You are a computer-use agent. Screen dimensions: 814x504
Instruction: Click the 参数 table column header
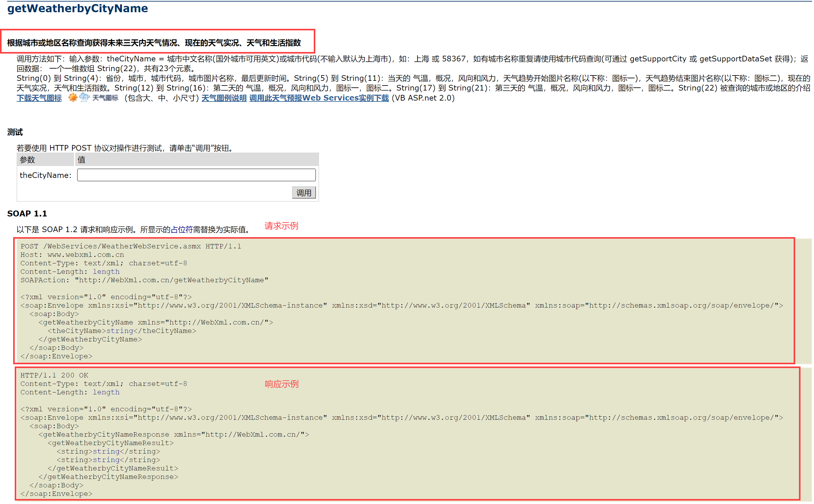(27, 160)
